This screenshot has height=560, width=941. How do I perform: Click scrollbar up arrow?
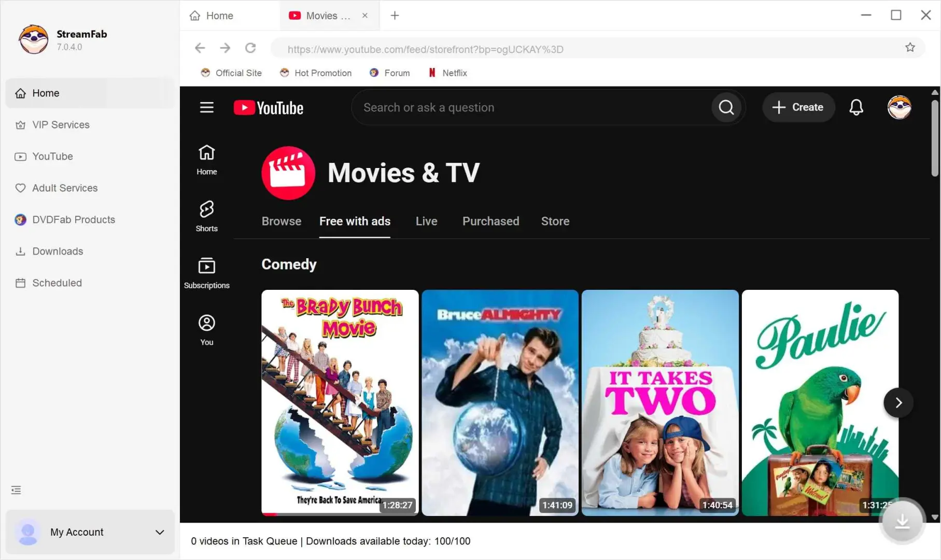pyautogui.click(x=935, y=92)
